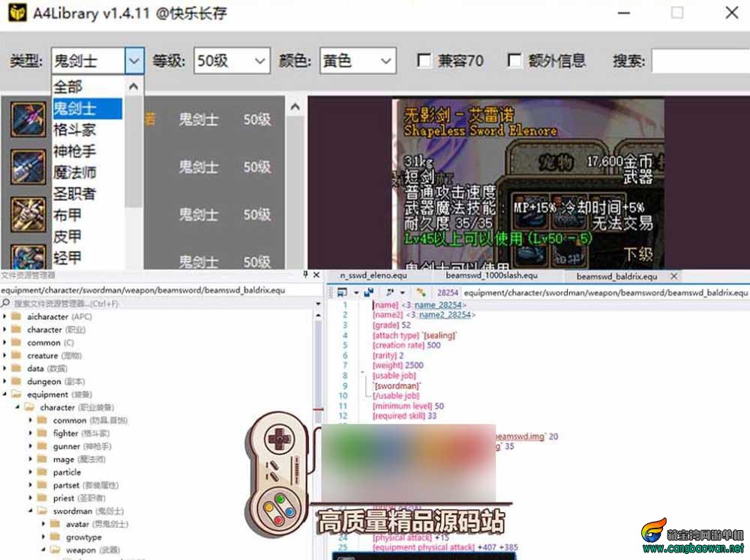Click first editor toolbar window icon
The width and height of the screenshot is (750, 560).
342,292
